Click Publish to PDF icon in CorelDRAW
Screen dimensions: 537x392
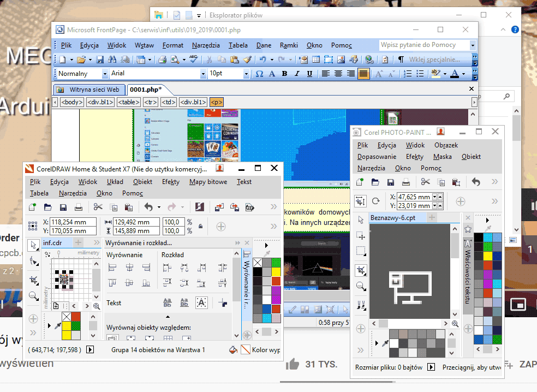250,207
